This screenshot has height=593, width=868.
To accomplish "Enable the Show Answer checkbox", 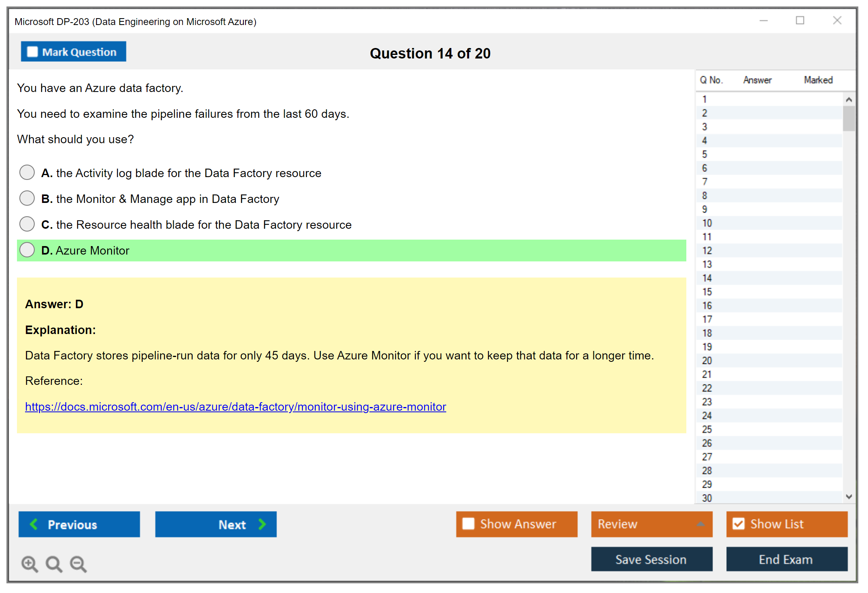I will 468,524.
